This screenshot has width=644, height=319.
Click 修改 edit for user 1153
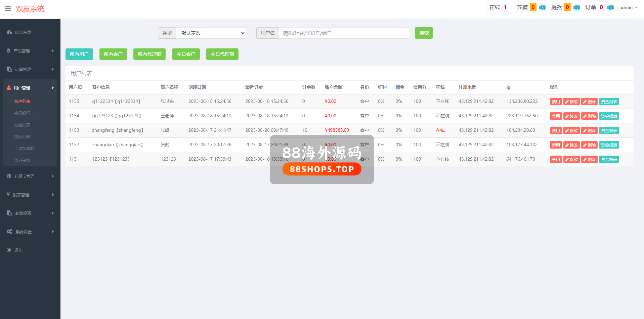click(x=571, y=130)
